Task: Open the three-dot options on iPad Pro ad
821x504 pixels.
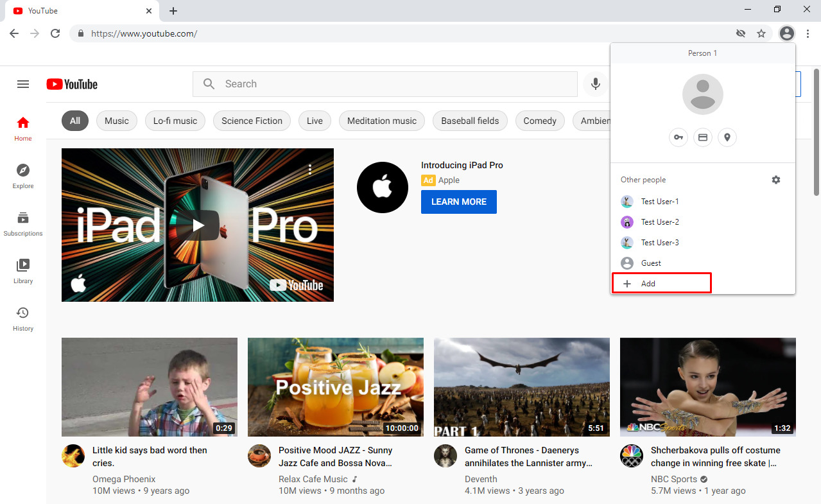Action: (310, 169)
